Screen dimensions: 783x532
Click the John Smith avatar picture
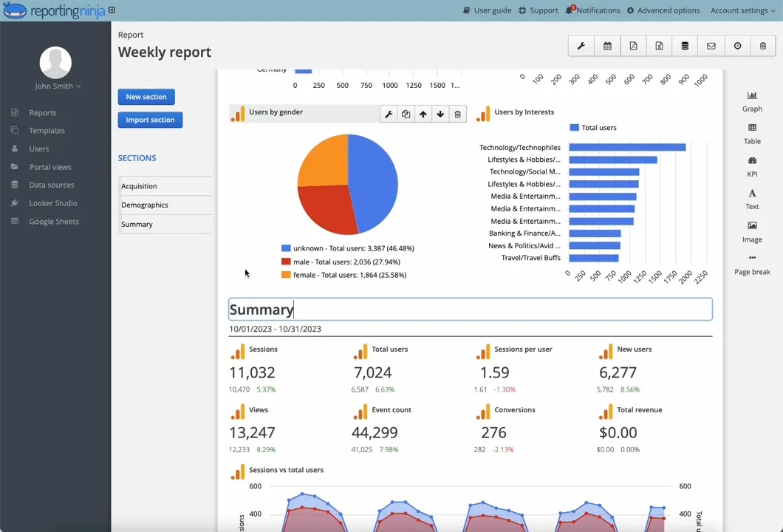[55, 63]
